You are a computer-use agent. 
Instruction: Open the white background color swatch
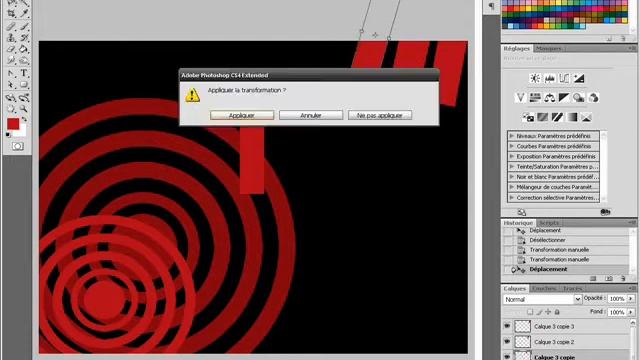click(x=22, y=132)
